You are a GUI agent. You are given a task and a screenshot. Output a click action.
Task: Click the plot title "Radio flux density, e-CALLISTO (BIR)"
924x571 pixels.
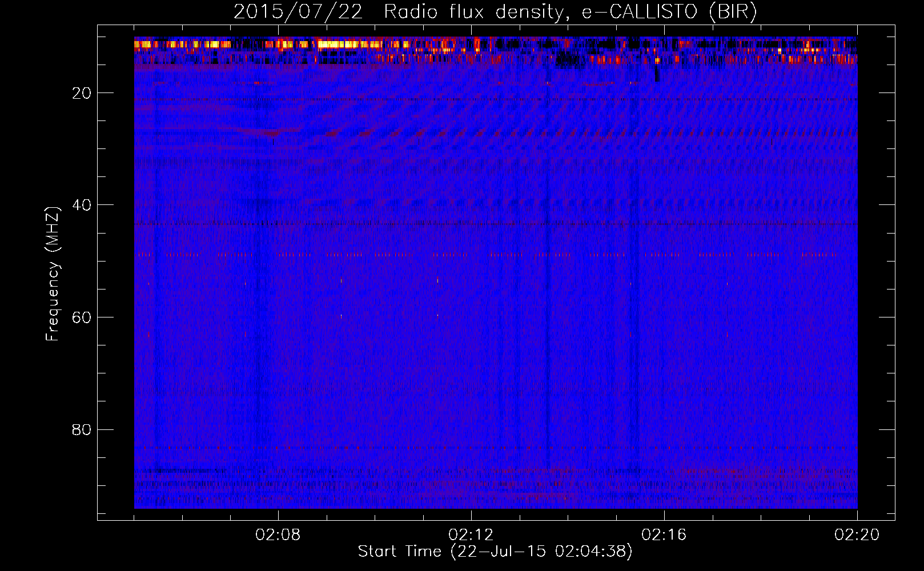571,12
